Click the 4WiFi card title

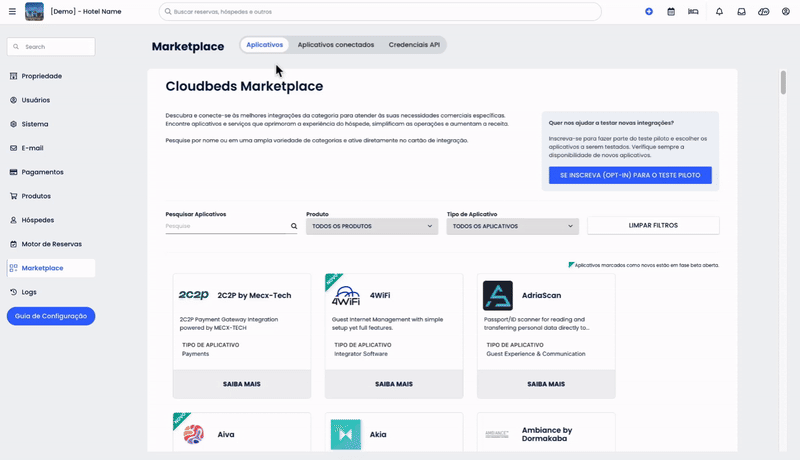point(380,295)
